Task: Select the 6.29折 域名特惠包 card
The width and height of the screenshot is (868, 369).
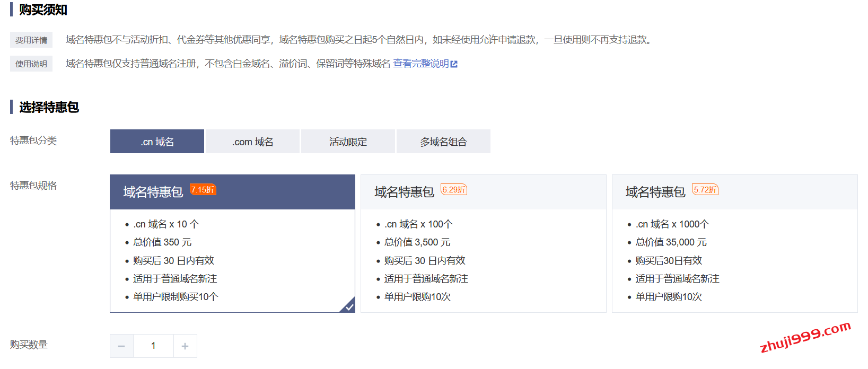Action: [x=484, y=243]
